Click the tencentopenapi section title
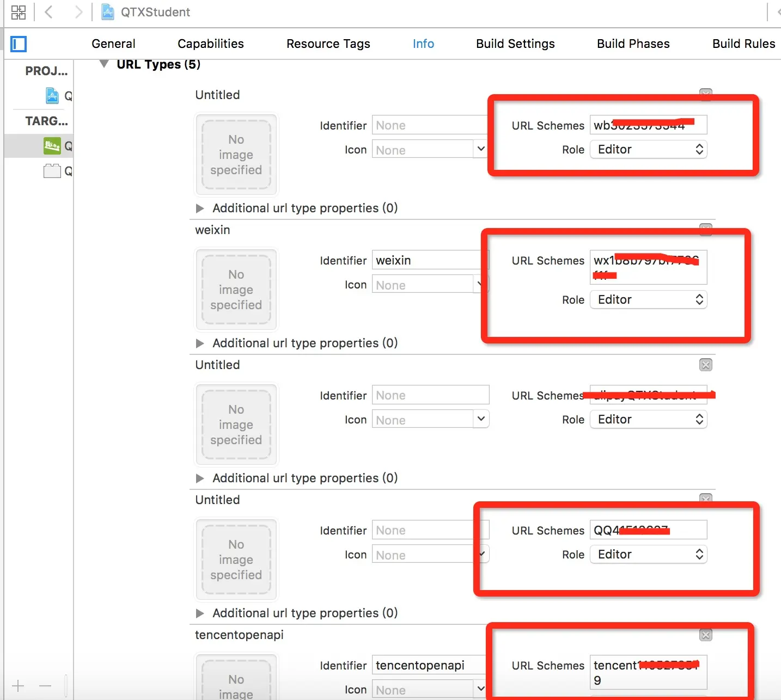Viewport: 781px width, 700px height. 239,635
